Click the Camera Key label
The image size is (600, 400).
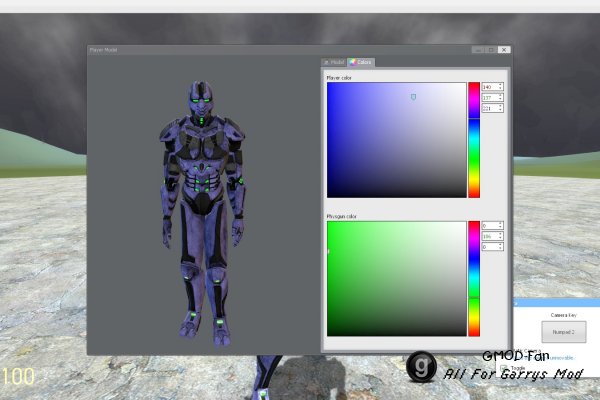[x=564, y=315]
